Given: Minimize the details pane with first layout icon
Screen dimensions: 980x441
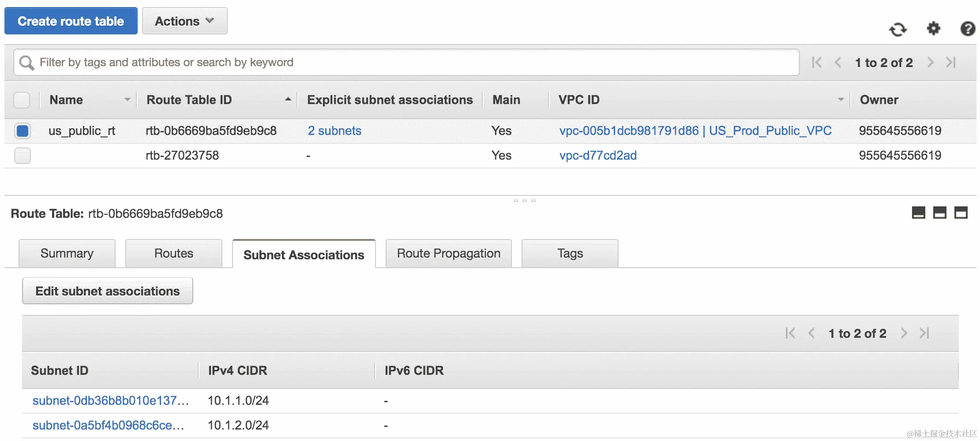Looking at the screenshot, I should [918, 213].
